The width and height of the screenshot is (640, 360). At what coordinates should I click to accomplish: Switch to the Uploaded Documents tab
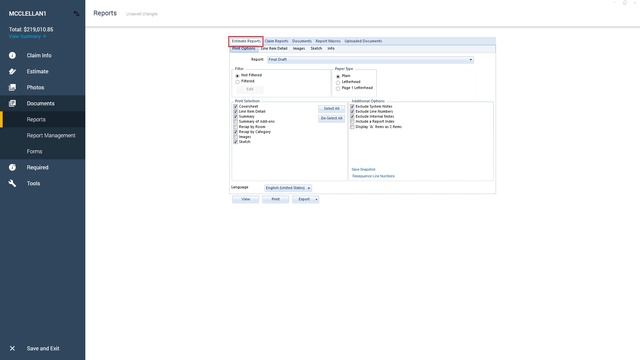pos(363,41)
